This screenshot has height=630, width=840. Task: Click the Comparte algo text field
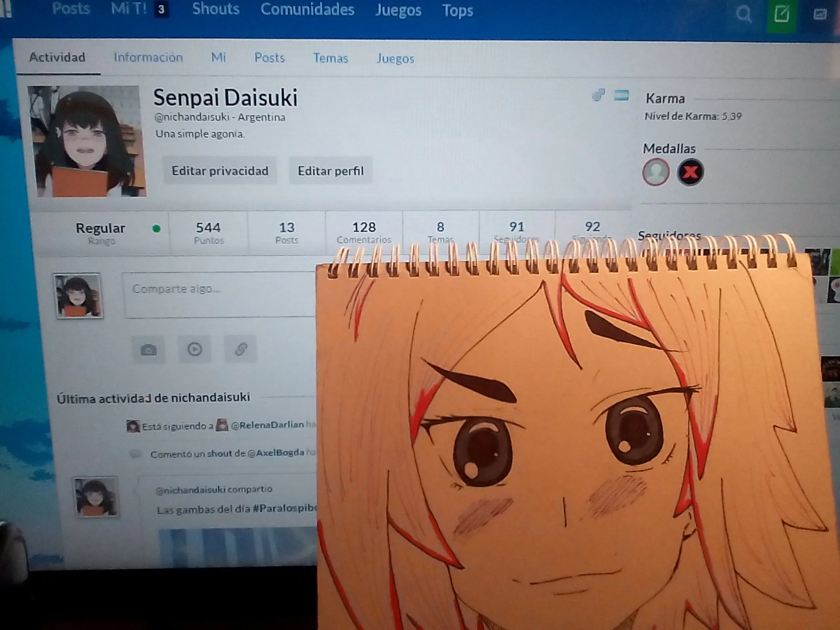[x=220, y=295]
